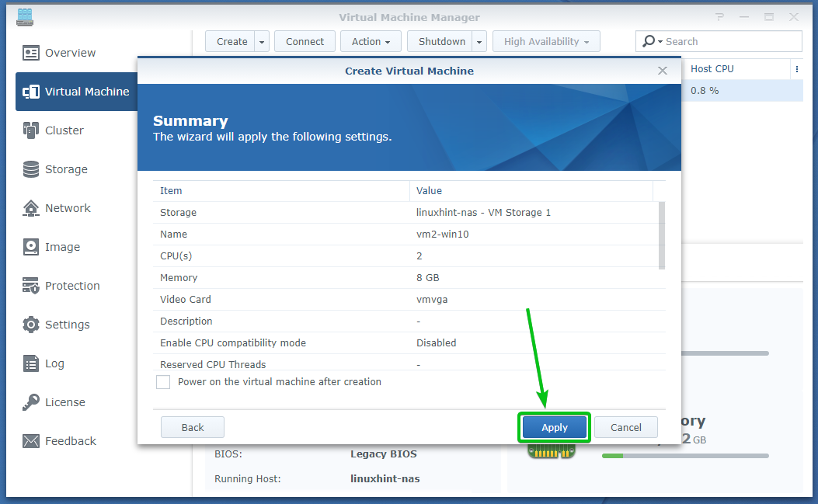This screenshot has width=818, height=504.
Task: Open the help question mark icon
Action: pos(720,17)
